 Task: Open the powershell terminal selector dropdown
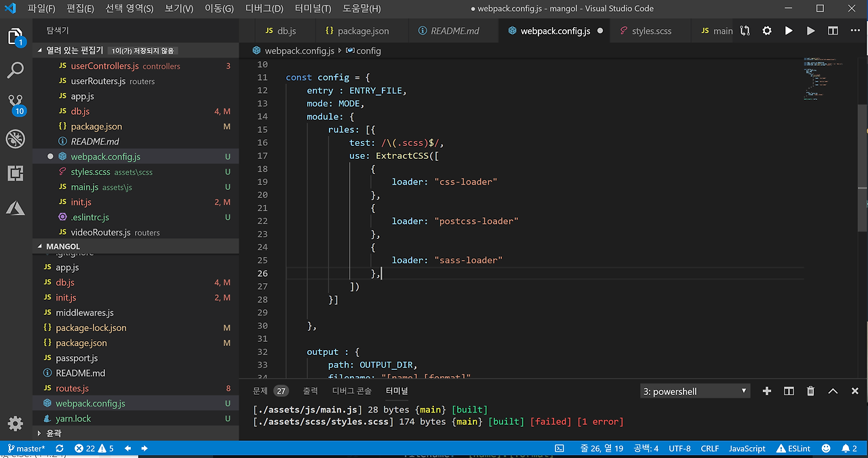coord(695,392)
